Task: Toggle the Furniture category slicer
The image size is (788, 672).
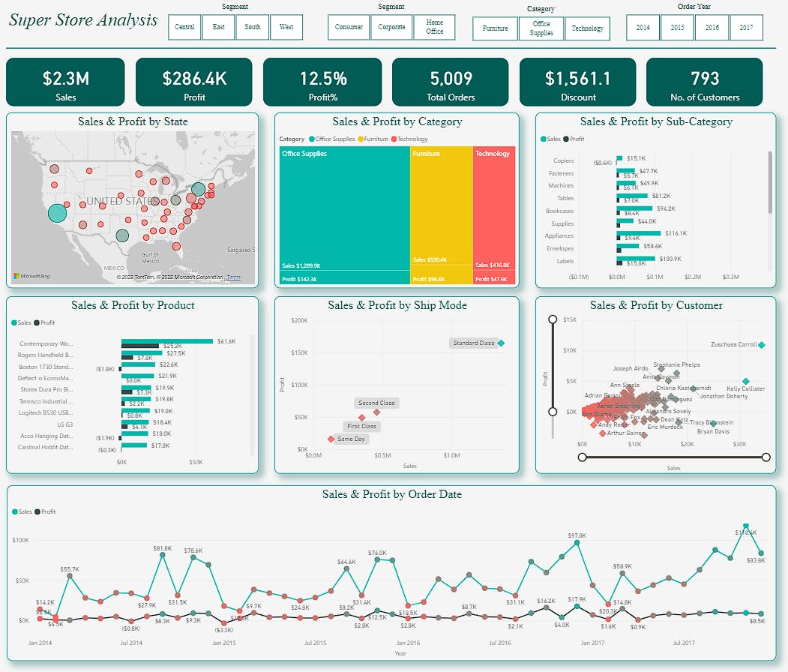Action: click(495, 28)
